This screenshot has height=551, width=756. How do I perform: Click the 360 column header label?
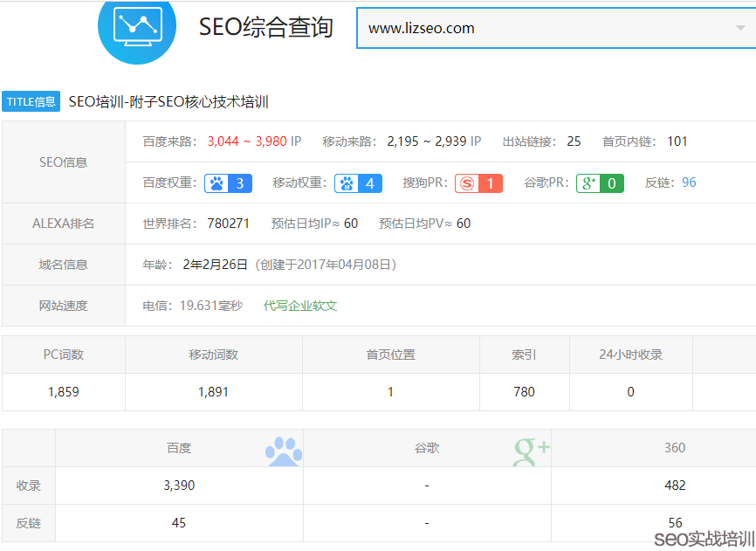point(675,448)
